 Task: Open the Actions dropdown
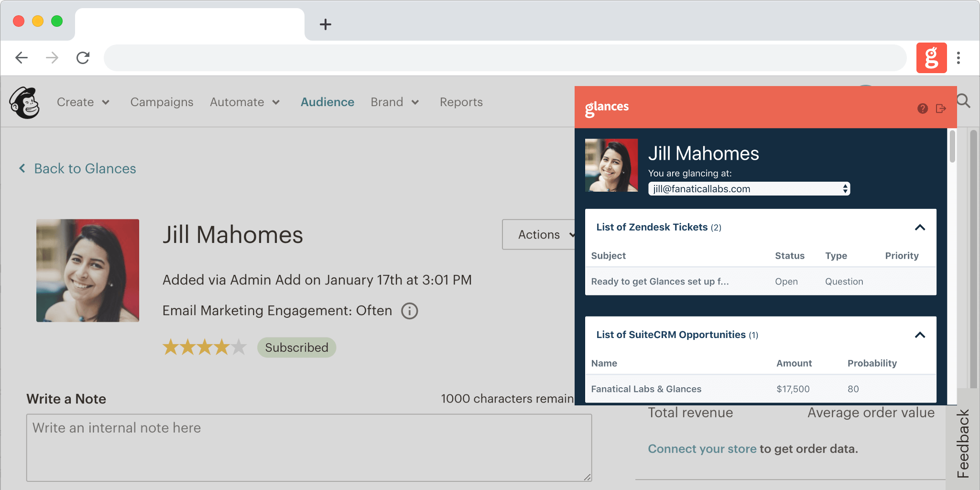click(539, 235)
